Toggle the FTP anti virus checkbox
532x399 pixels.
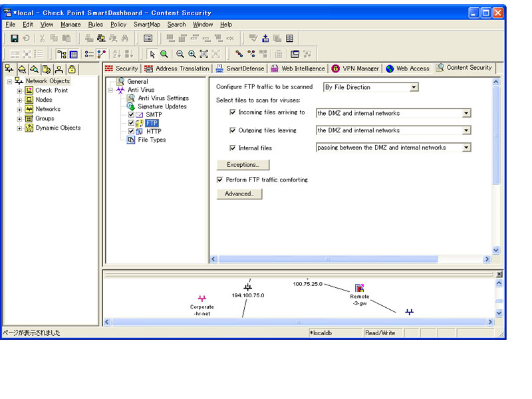[x=131, y=123]
